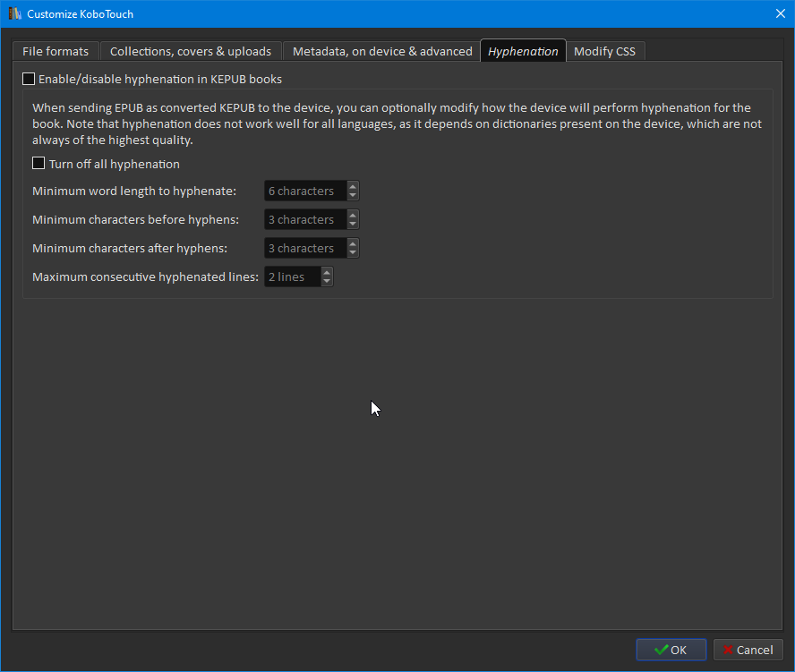Screen dimensions: 795x672
Task: Click the 'Minimum word length to hyphenate:' label
Action: point(134,191)
